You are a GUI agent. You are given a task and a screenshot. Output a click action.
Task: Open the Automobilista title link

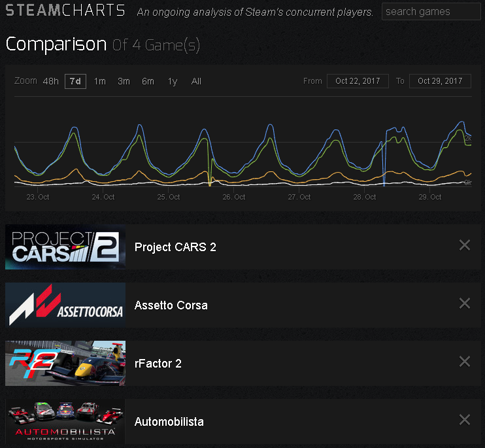tap(169, 422)
